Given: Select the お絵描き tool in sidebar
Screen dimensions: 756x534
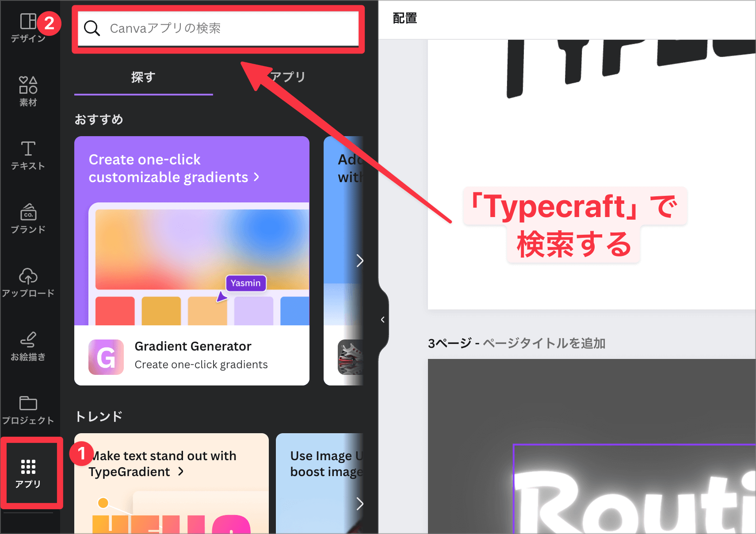Looking at the screenshot, I should coord(28,346).
